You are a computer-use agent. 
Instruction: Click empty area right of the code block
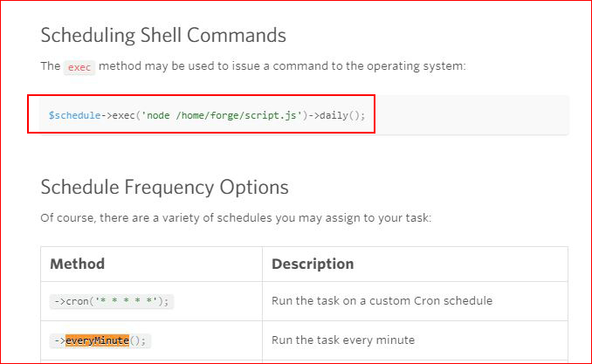[472, 115]
